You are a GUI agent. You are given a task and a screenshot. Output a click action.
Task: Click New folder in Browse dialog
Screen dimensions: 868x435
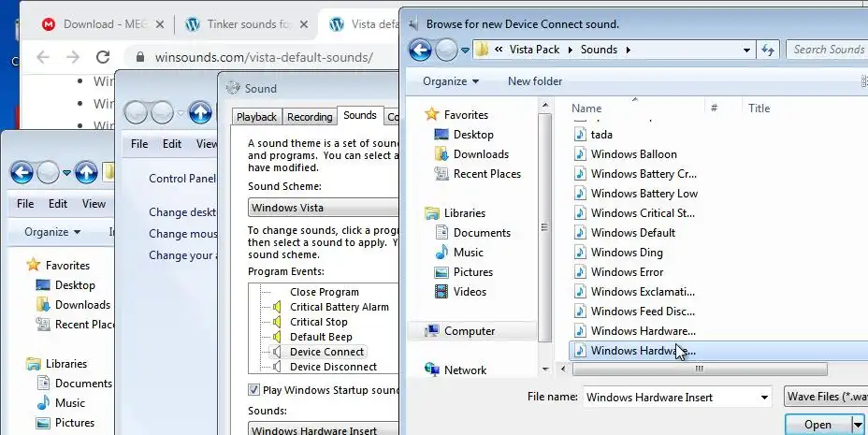pos(535,81)
